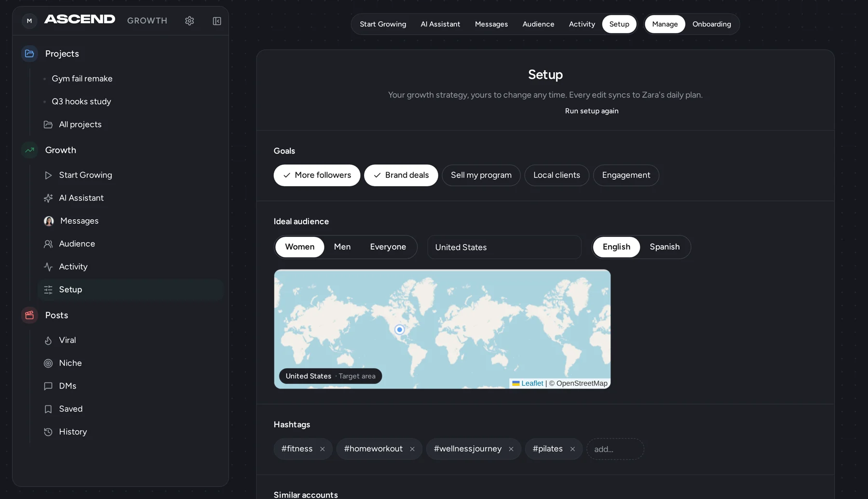Remove the #fitness hashtag
The image size is (868, 499).
point(323,449)
